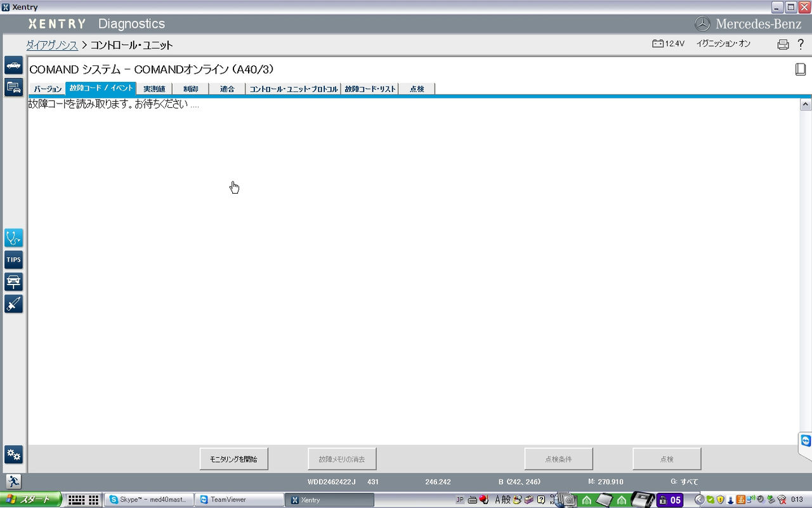This screenshot has width=812, height=508.
Task: Select the vehicle lift icon in the sidebar
Action: click(x=13, y=282)
